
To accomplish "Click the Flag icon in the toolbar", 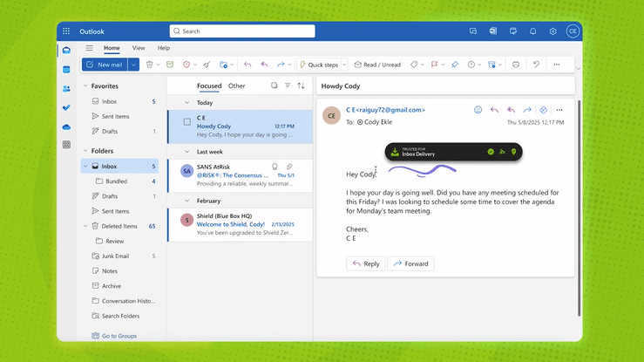I will point(434,65).
